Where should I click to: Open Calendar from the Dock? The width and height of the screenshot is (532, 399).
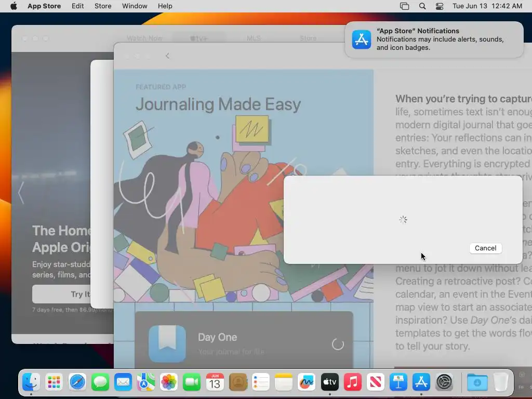point(215,382)
